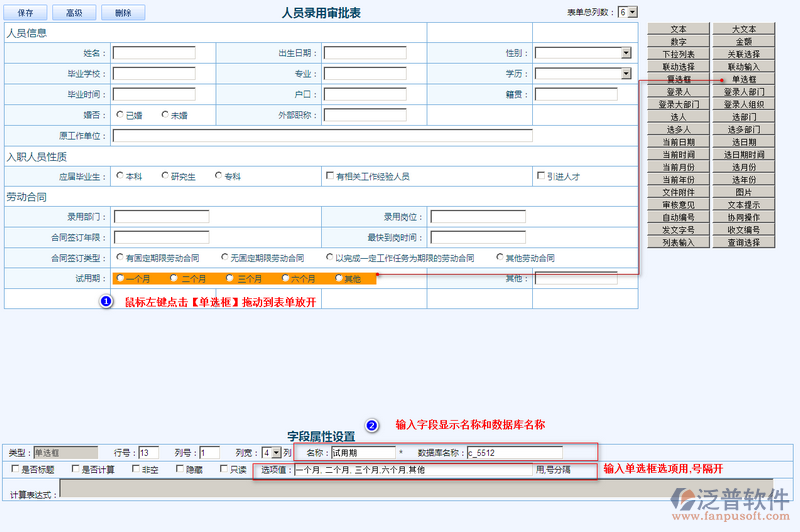This screenshot has height=532, width=800.
Task: Click the 单选框 field type button
Action: (743, 79)
